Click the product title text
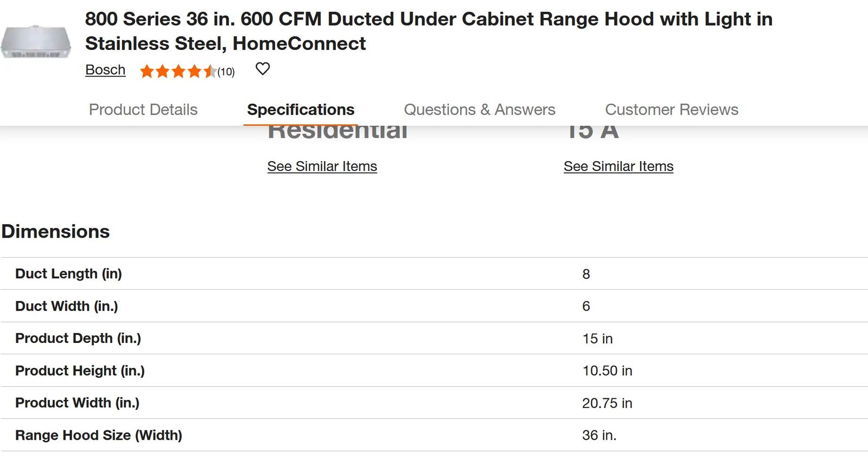 (429, 31)
